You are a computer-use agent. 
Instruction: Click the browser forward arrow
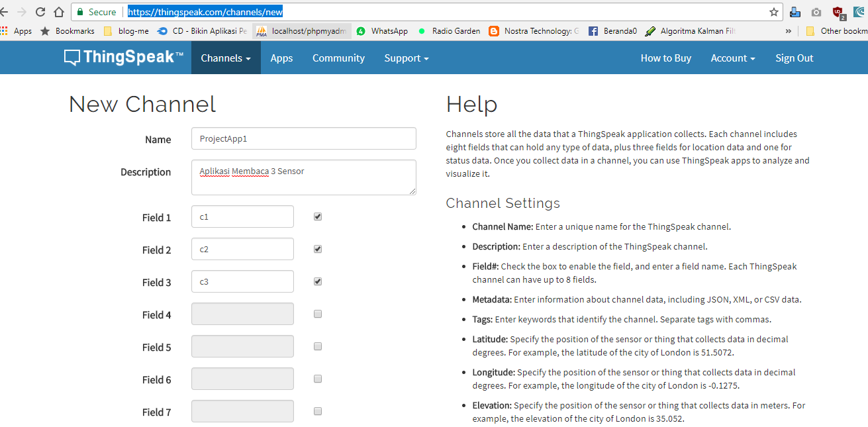point(22,12)
